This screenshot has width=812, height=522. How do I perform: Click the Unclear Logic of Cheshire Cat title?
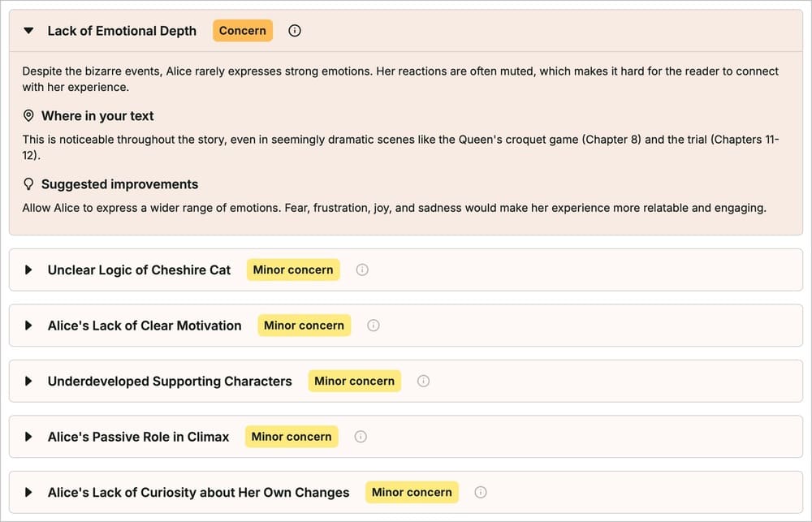tap(139, 270)
